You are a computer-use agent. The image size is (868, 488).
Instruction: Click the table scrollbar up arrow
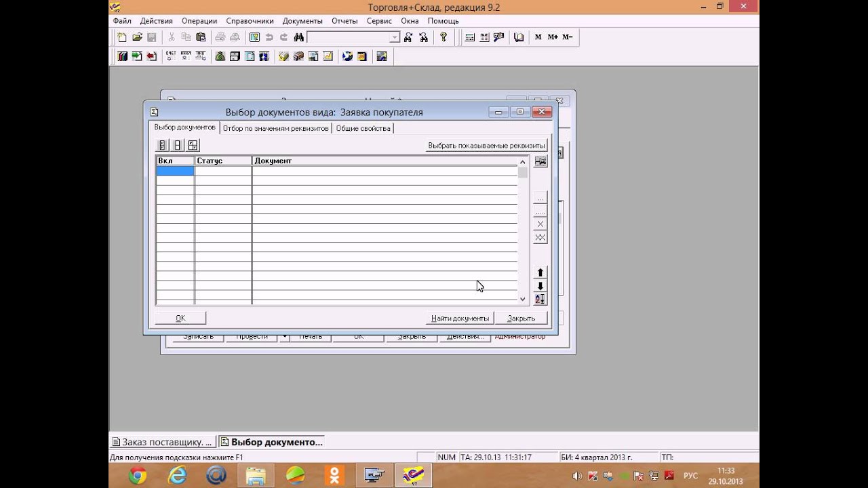click(x=522, y=162)
